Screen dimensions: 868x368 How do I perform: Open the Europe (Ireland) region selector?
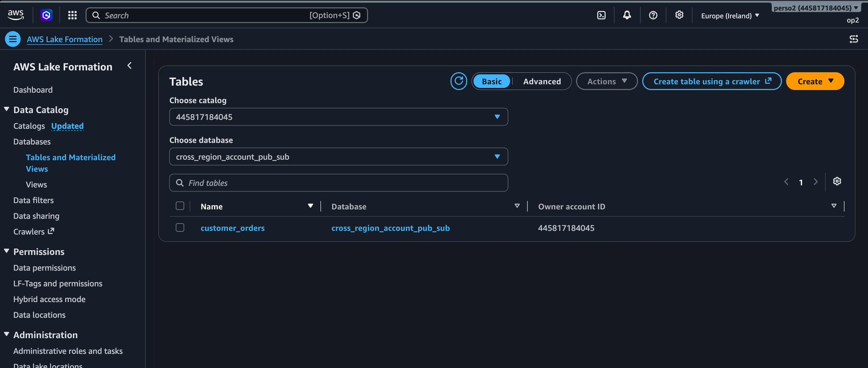[730, 15]
